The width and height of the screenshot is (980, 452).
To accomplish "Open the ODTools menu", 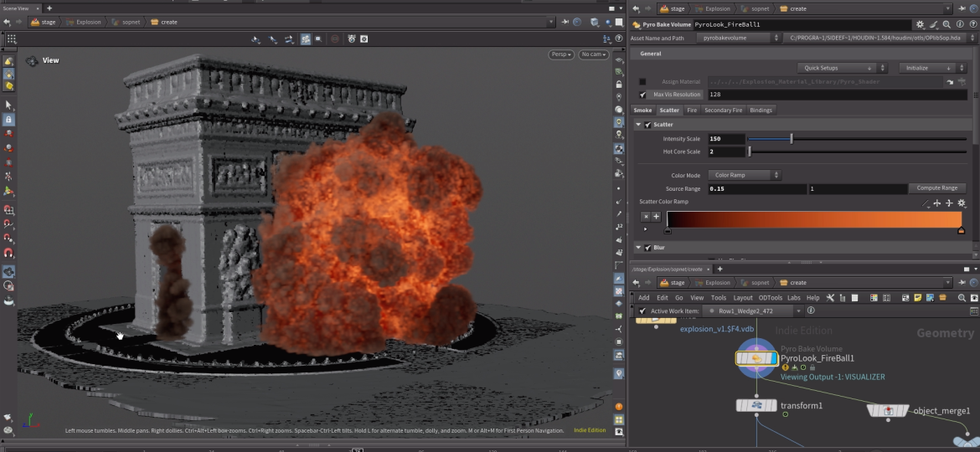I will tap(769, 298).
